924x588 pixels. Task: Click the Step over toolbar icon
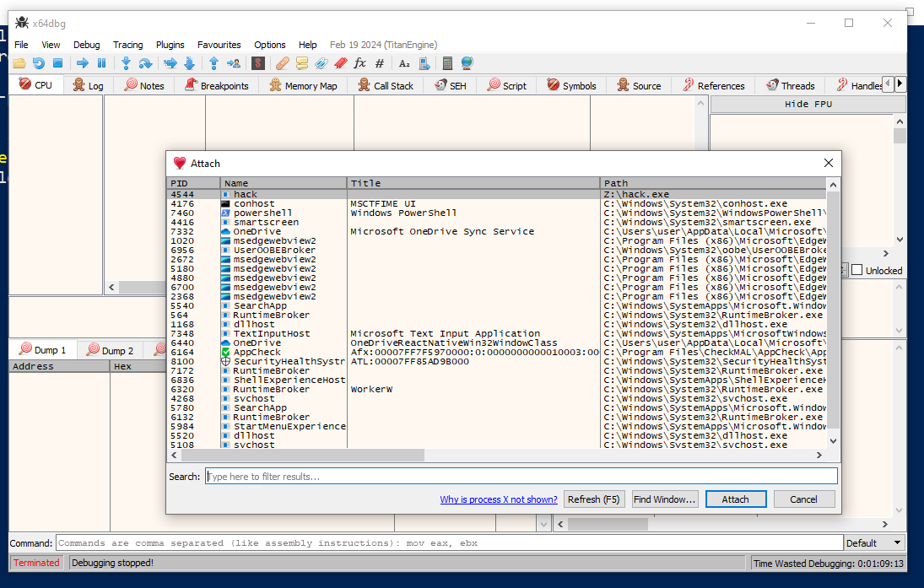tap(145, 63)
